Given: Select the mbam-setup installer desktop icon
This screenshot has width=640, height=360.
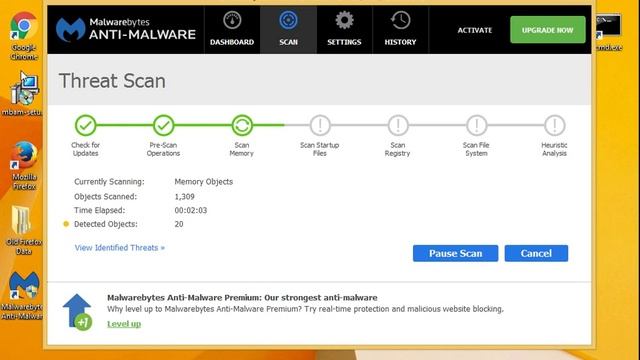Looking at the screenshot, I should [x=23, y=94].
